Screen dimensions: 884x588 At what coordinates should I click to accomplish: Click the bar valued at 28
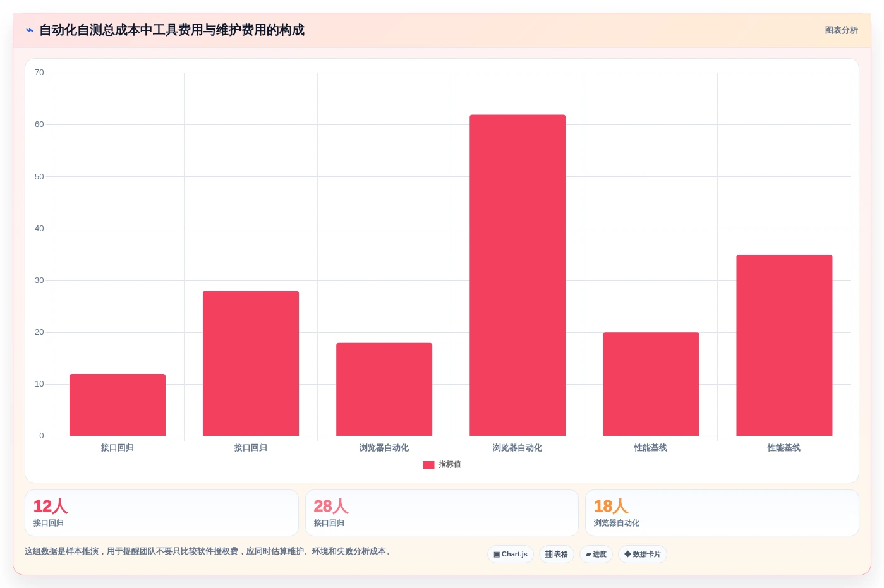click(x=251, y=363)
